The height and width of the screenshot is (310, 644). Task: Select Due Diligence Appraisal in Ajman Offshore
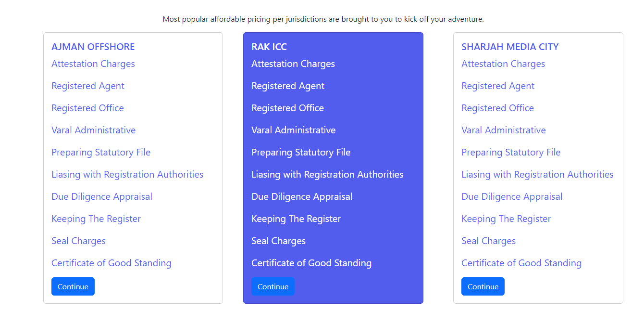(101, 196)
